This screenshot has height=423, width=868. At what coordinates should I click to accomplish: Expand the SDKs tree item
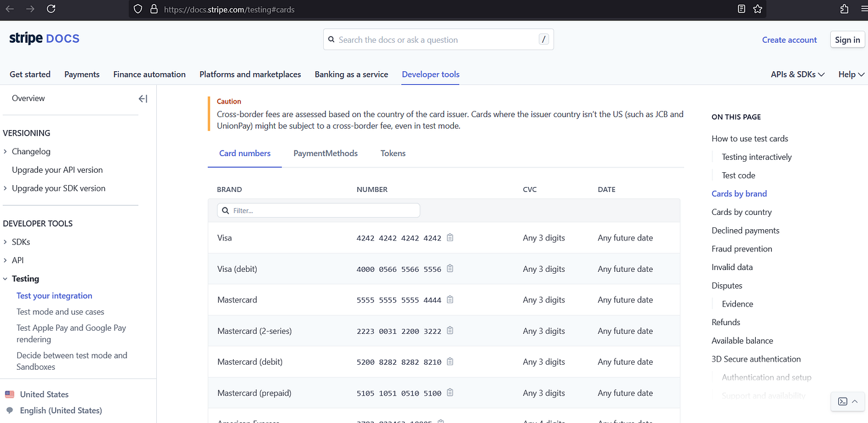6,242
